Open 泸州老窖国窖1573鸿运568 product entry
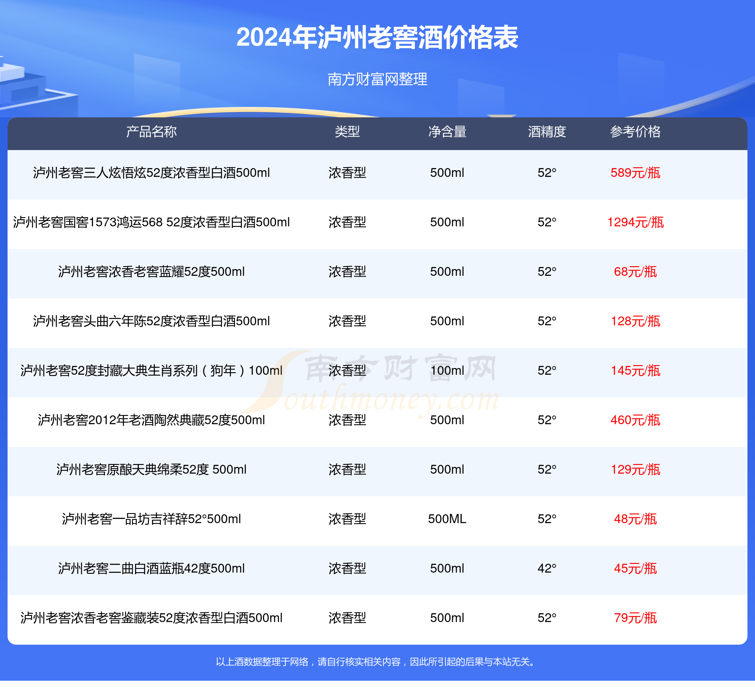This screenshot has width=755, height=700. point(152,223)
